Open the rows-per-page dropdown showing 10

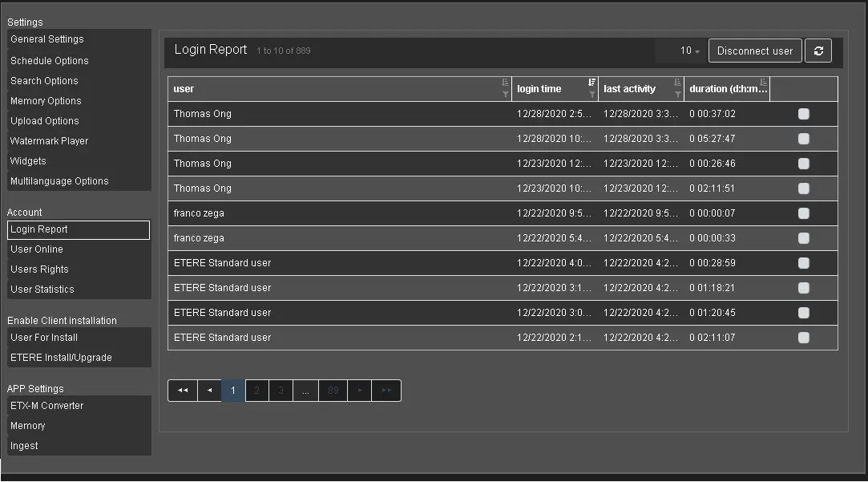(688, 51)
